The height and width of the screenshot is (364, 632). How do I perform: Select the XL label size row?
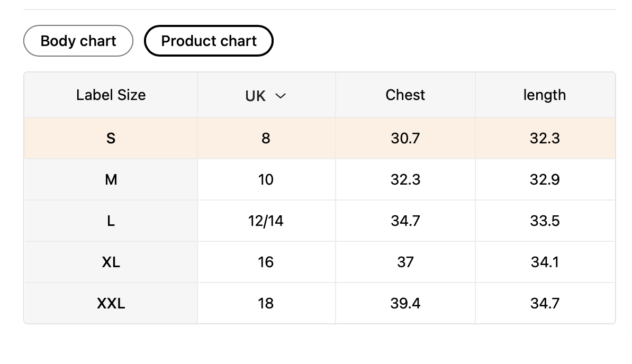[x=111, y=262]
